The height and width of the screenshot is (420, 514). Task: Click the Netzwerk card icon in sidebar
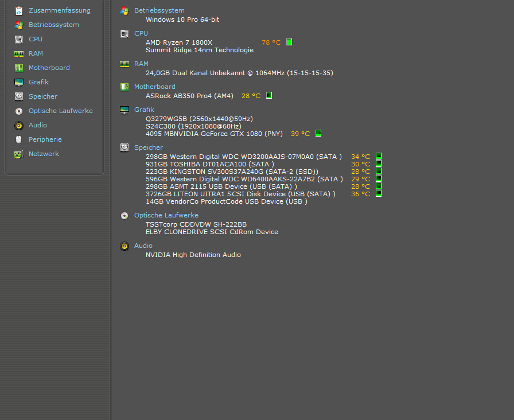coord(19,154)
